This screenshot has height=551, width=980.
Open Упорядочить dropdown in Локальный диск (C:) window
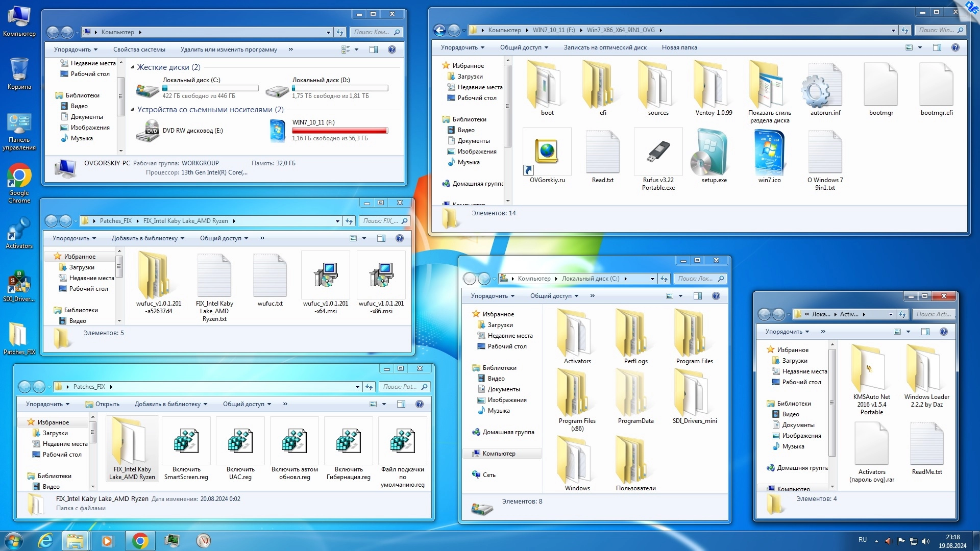(492, 296)
